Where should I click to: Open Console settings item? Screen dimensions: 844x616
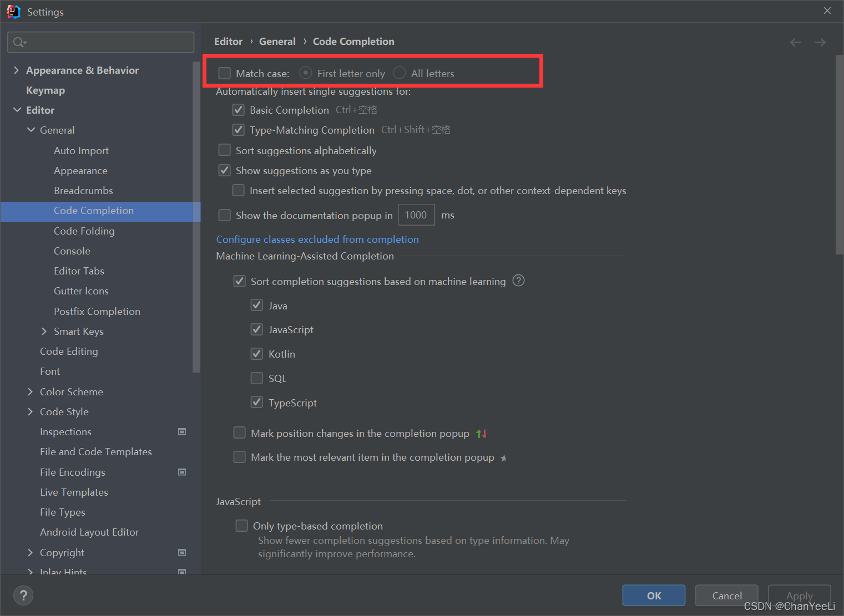tap(72, 251)
